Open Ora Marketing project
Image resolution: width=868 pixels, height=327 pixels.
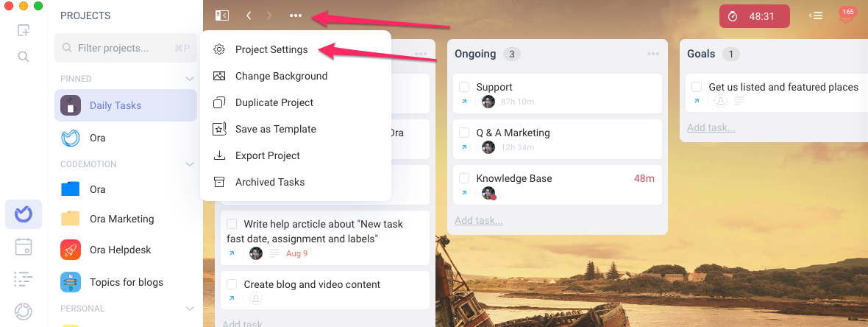click(x=126, y=219)
